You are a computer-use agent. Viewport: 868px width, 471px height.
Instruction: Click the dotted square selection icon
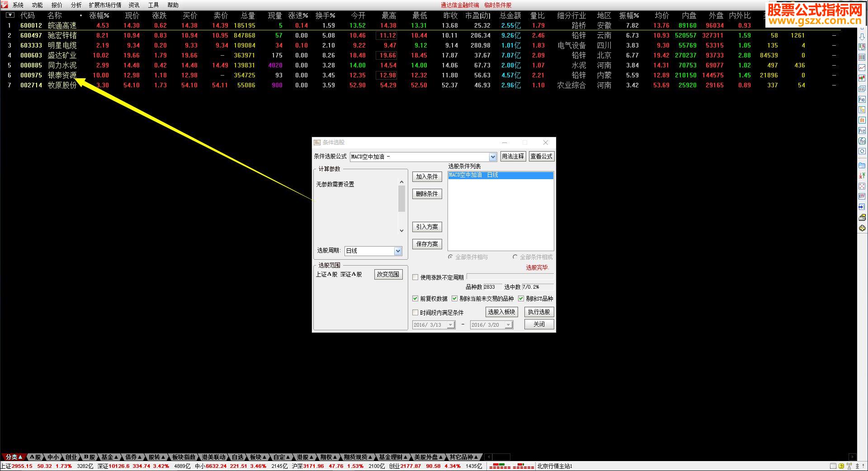[x=862, y=186]
